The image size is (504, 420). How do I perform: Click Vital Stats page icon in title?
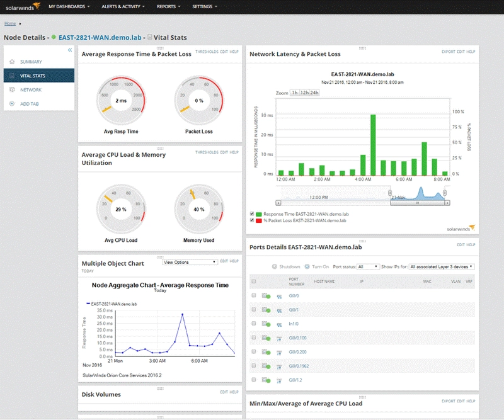pos(149,37)
